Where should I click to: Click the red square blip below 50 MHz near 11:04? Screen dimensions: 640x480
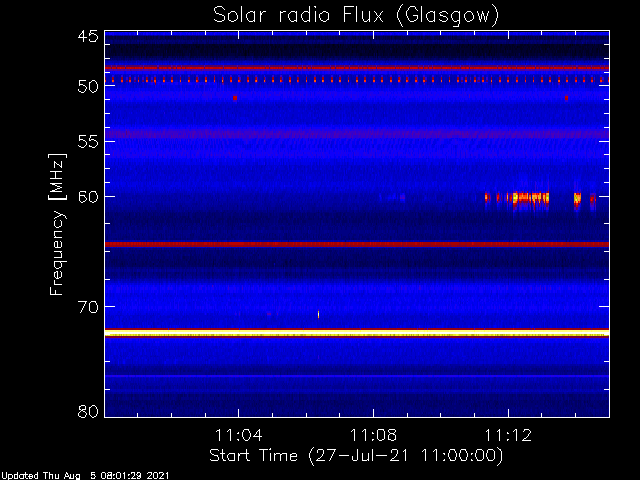[235, 98]
